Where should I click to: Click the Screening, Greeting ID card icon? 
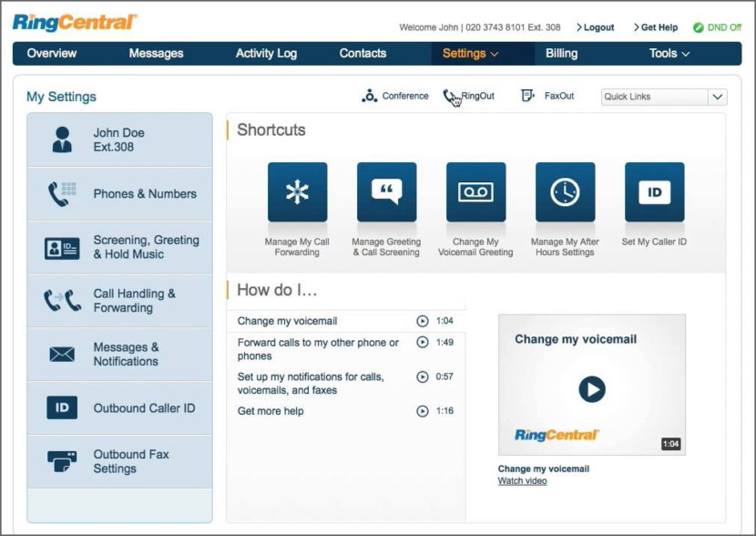[x=62, y=248]
